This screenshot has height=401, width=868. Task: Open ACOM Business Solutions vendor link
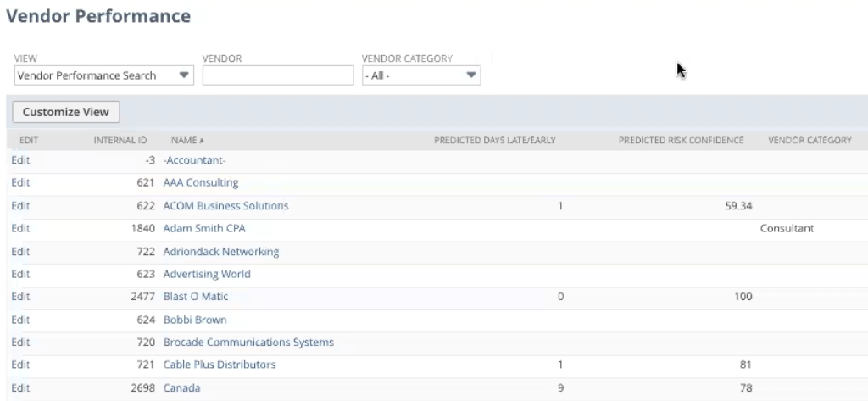click(x=225, y=205)
